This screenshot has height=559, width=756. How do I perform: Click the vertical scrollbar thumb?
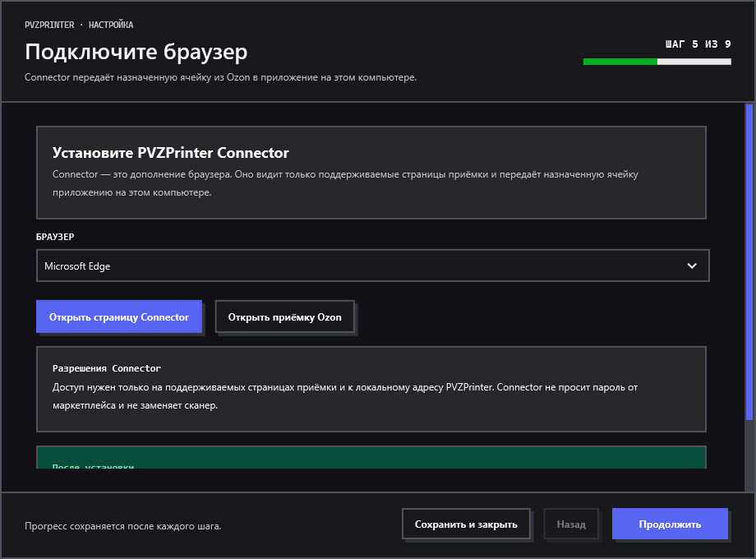(749, 262)
